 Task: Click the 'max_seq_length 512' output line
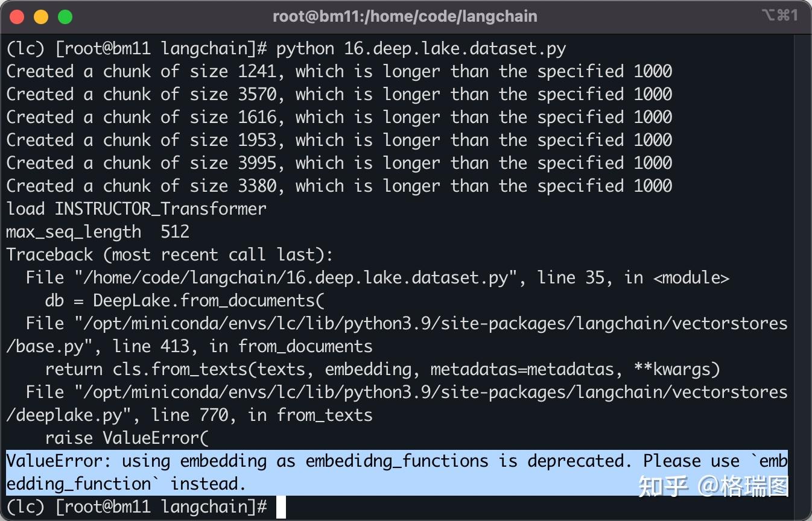(98, 232)
